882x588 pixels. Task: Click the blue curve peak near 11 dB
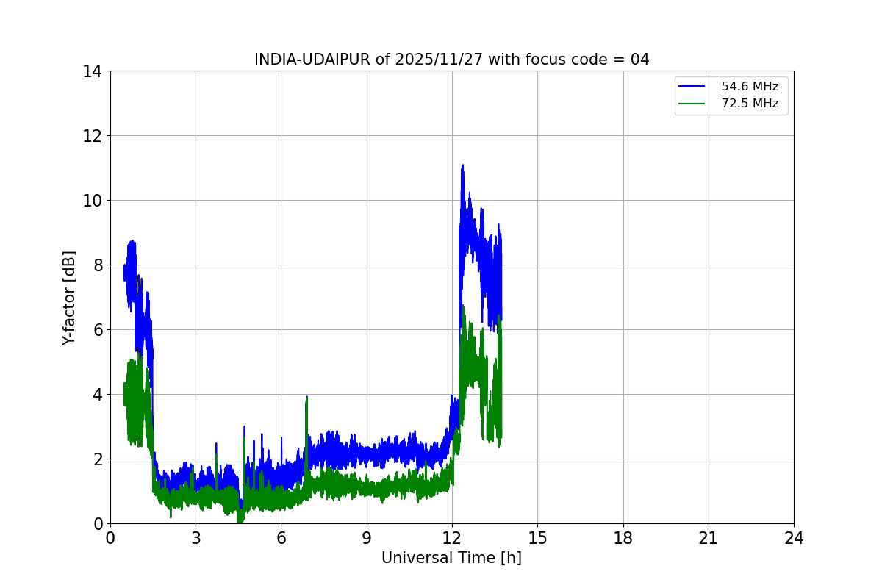pos(462,166)
